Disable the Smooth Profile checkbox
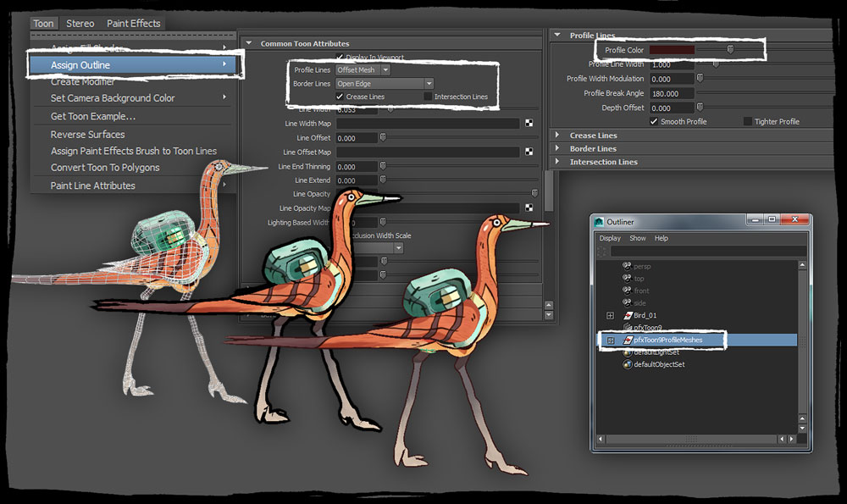Screen dimensions: 847x504 [x=654, y=121]
